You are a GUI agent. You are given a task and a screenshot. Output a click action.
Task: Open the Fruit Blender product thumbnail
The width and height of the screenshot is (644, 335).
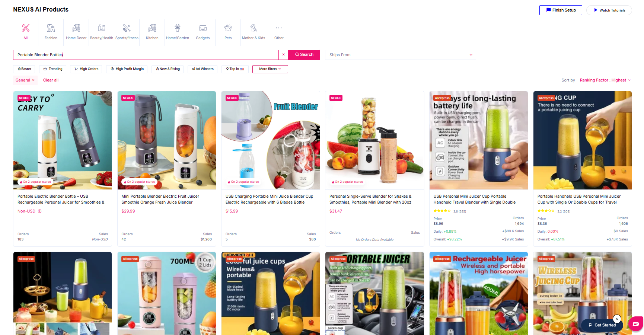pyautogui.click(x=271, y=140)
